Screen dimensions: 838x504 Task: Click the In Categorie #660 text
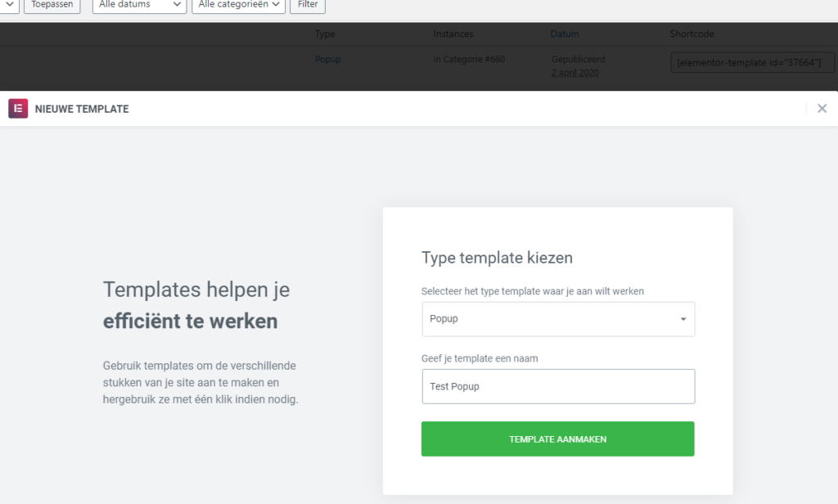[469, 60]
